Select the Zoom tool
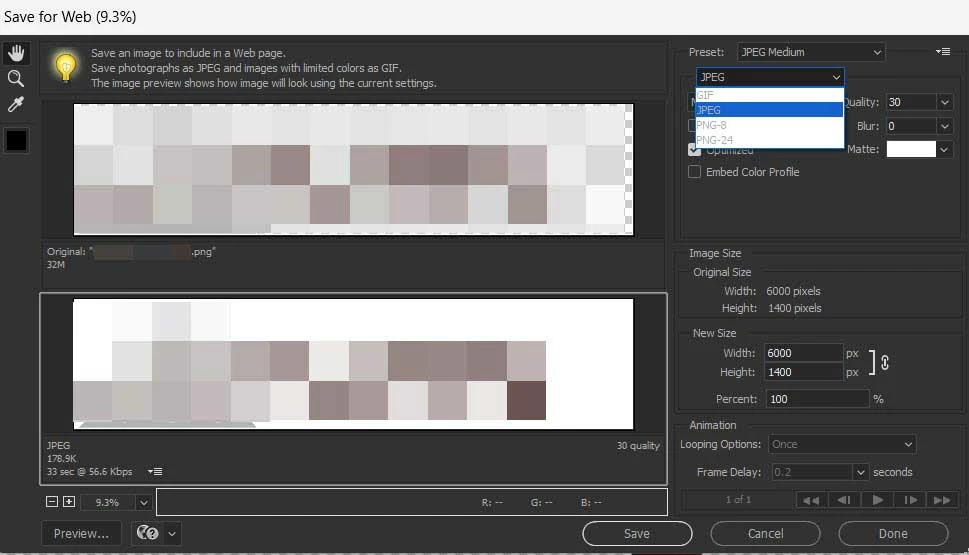 point(16,78)
